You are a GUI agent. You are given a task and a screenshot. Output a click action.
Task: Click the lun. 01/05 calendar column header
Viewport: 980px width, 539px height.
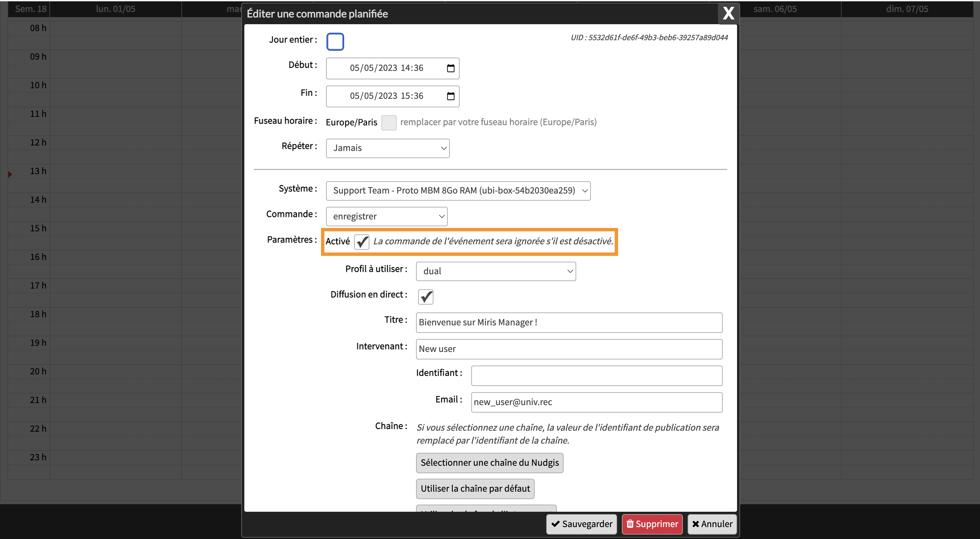pyautogui.click(x=115, y=9)
